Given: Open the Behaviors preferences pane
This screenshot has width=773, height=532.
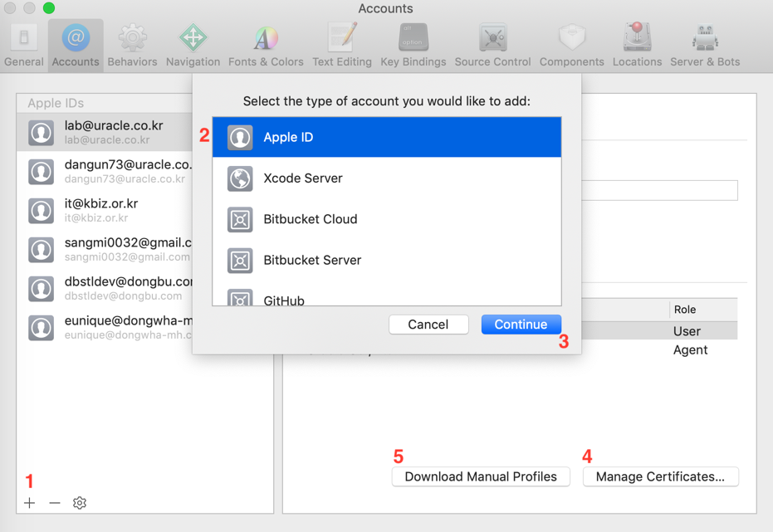Looking at the screenshot, I should point(132,45).
